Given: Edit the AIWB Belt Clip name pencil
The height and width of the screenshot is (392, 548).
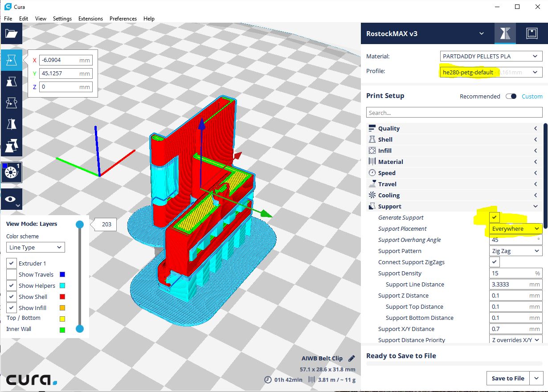Looking at the screenshot, I should pyautogui.click(x=352, y=359).
